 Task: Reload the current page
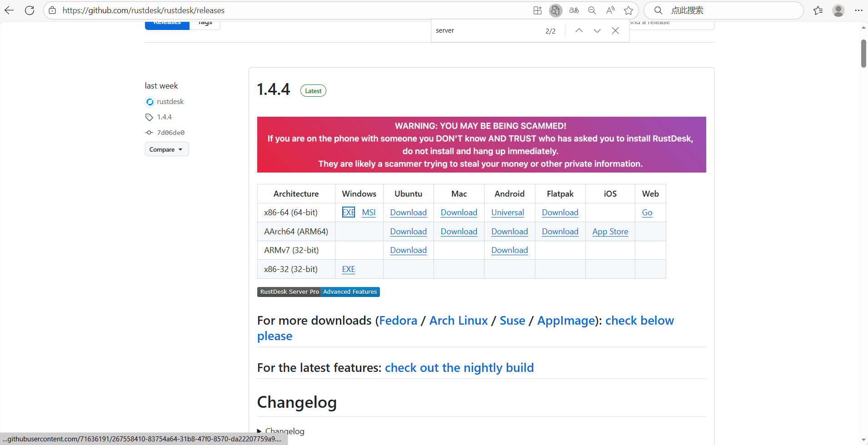(30, 10)
